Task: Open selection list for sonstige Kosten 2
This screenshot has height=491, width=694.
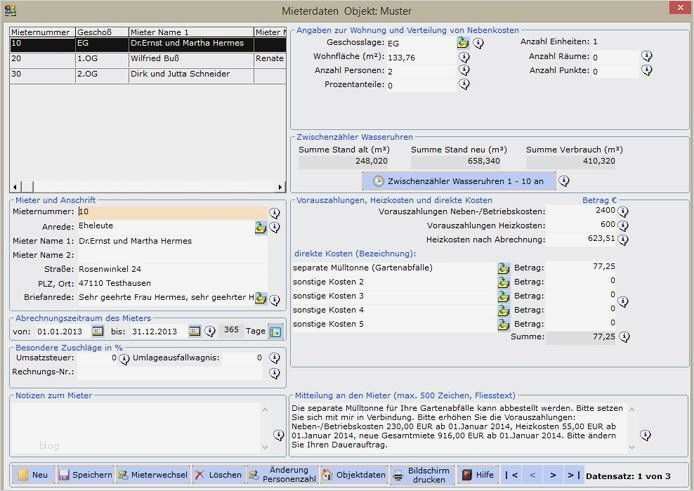Action: (503, 282)
